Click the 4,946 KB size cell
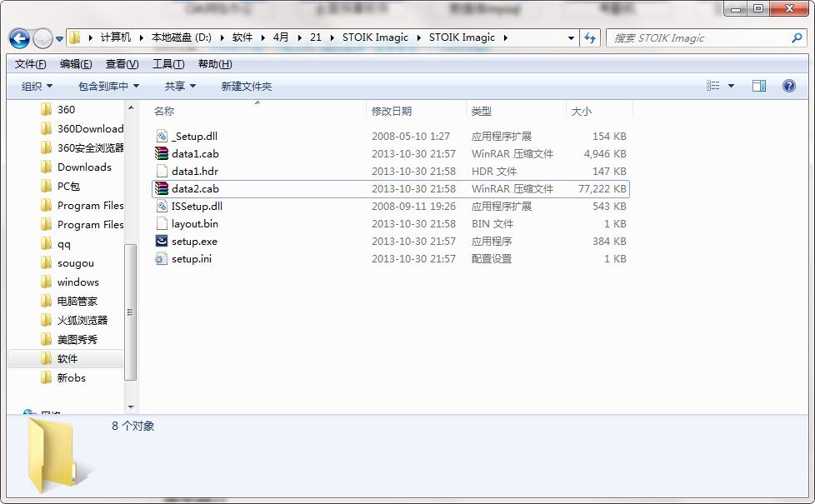 pos(604,154)
